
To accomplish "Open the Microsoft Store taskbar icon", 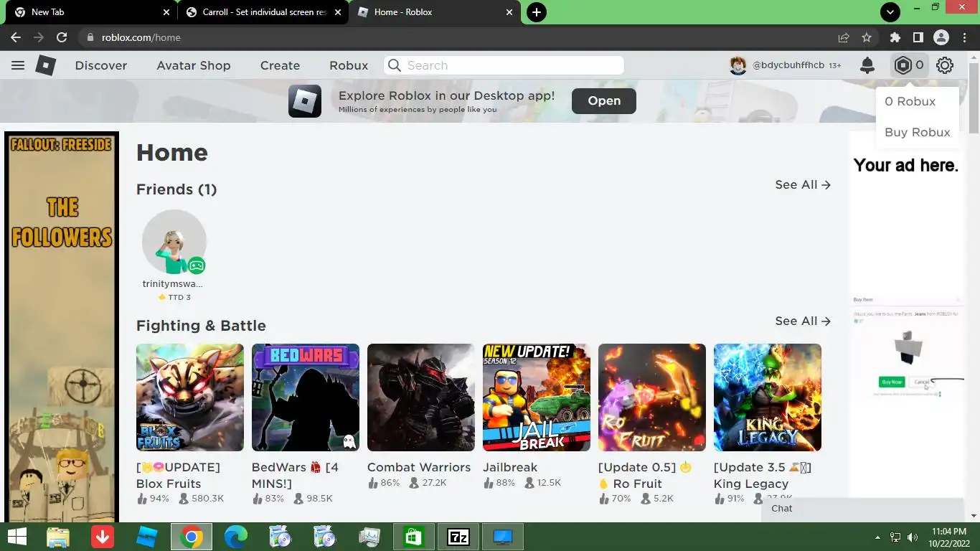I will click(x=414, y=537).
